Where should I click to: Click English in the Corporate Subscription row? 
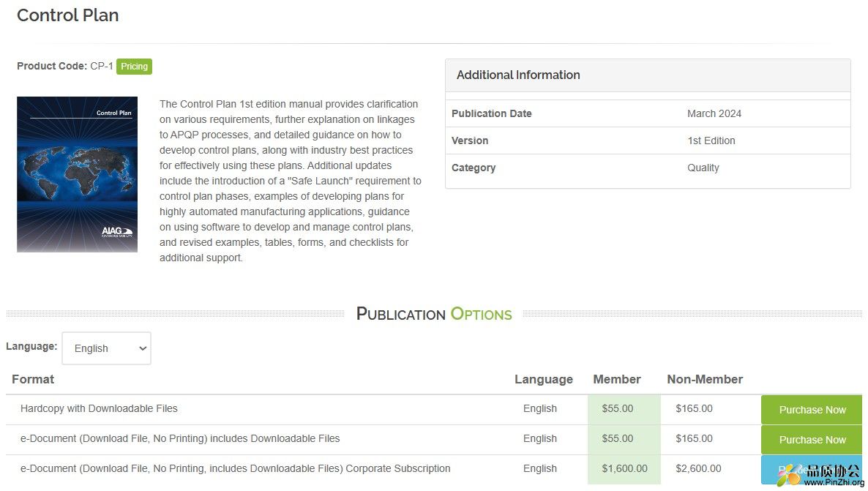coord(539,468)
